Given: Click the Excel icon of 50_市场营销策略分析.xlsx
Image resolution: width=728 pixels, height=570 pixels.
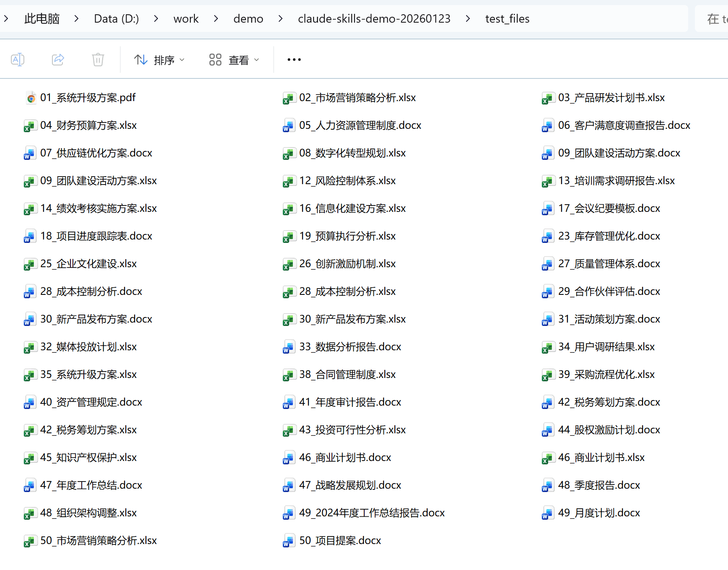Looking at the screenshot, I should click(x=30, y=541).
